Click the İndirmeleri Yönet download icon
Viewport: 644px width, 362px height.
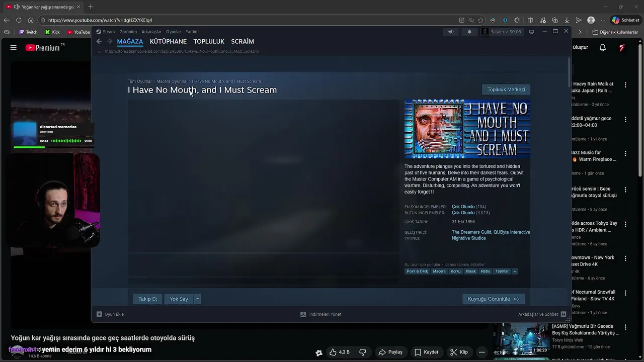(x=303, y=314)
